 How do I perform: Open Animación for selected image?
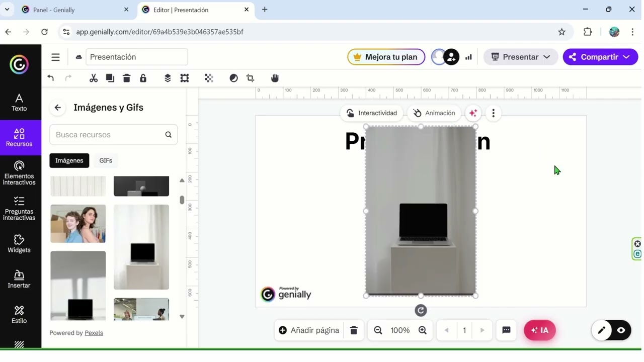pos(434,113)
